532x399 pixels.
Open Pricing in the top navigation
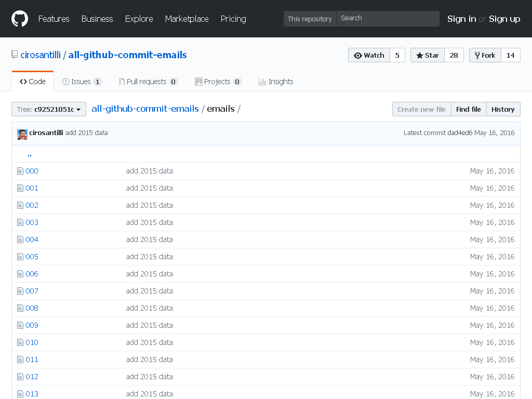[x=233, y=19]
